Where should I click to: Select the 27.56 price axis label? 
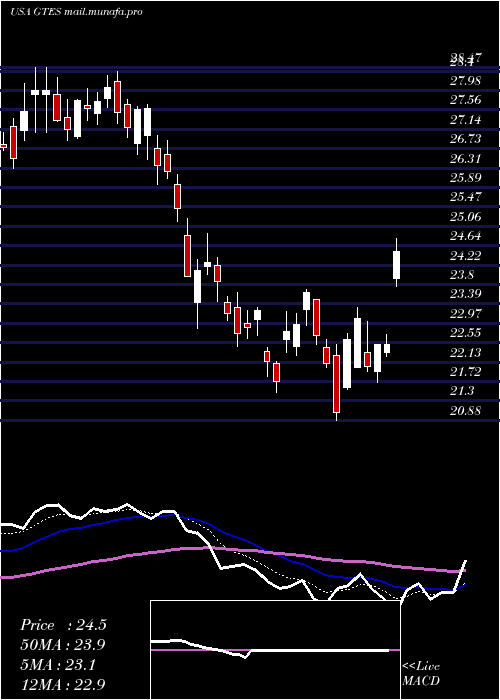point(466,100)
